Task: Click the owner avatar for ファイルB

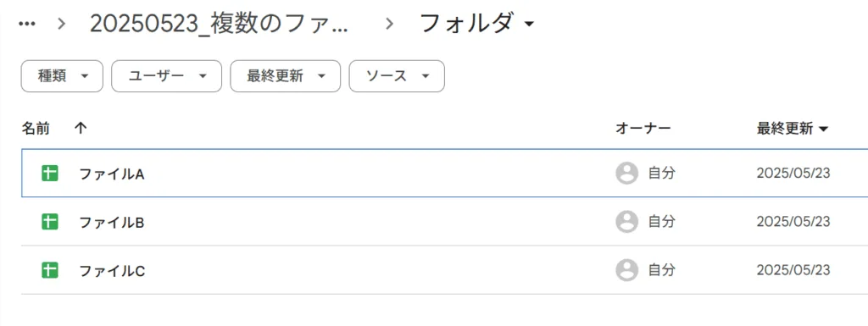Action: point(626,222)
